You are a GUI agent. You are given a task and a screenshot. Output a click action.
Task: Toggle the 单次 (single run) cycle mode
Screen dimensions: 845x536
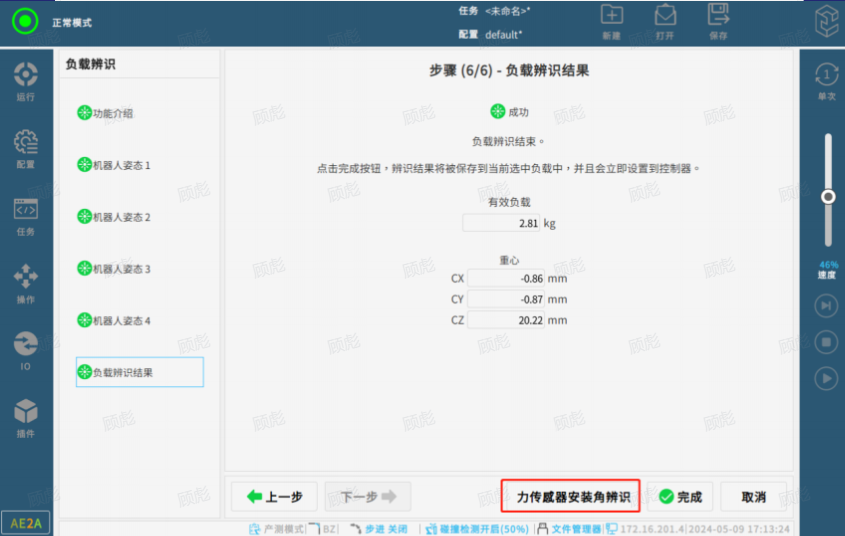[x=826, y=81]
